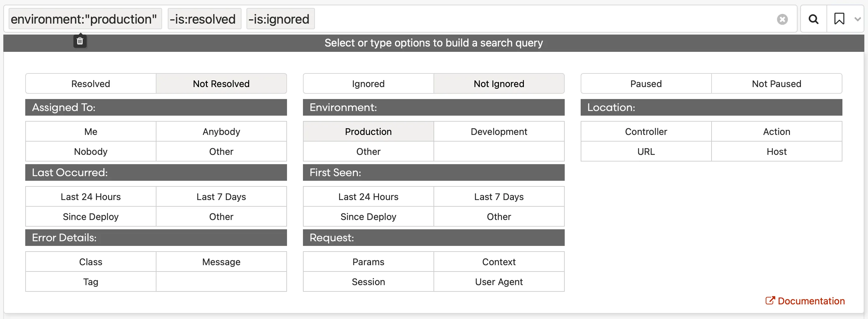Filter by errors assigned to Me
Screen dimensions: 868x319
pos(91,132)
